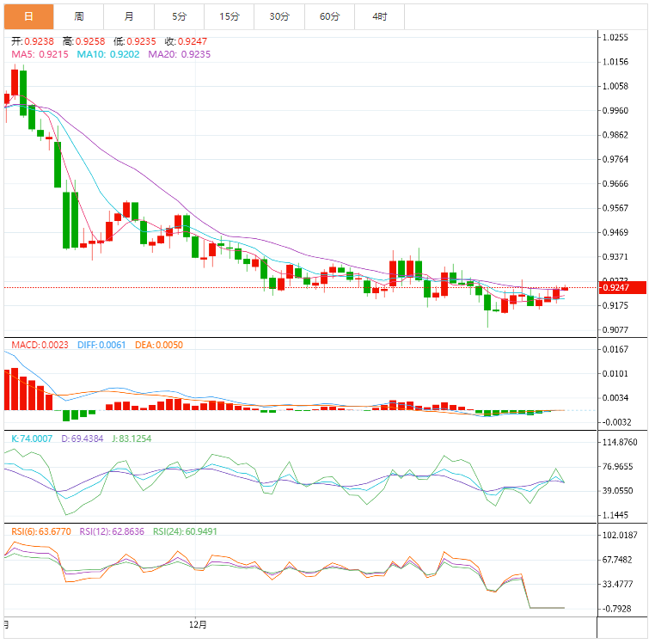
Task: Open the 30分 chart tab
Action: click(279, 16)
